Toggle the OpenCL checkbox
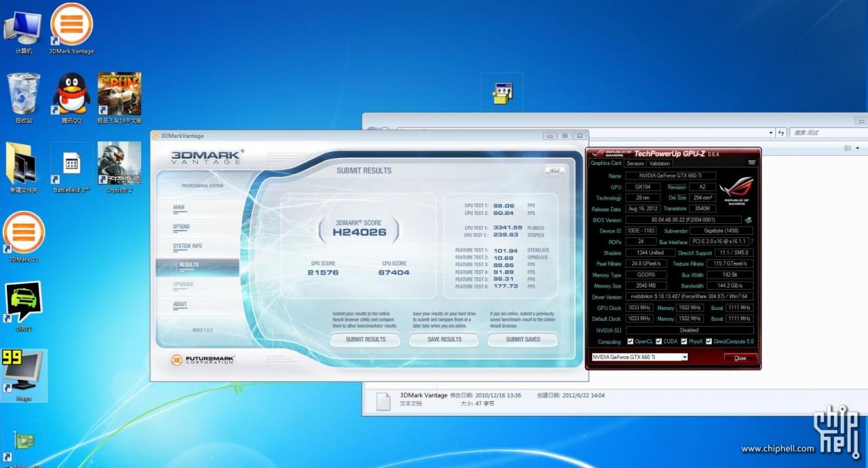 (x=631, y=341)
